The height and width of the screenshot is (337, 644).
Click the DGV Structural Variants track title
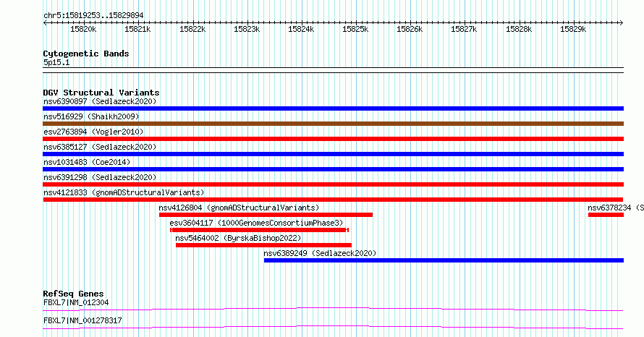(101, 93)
